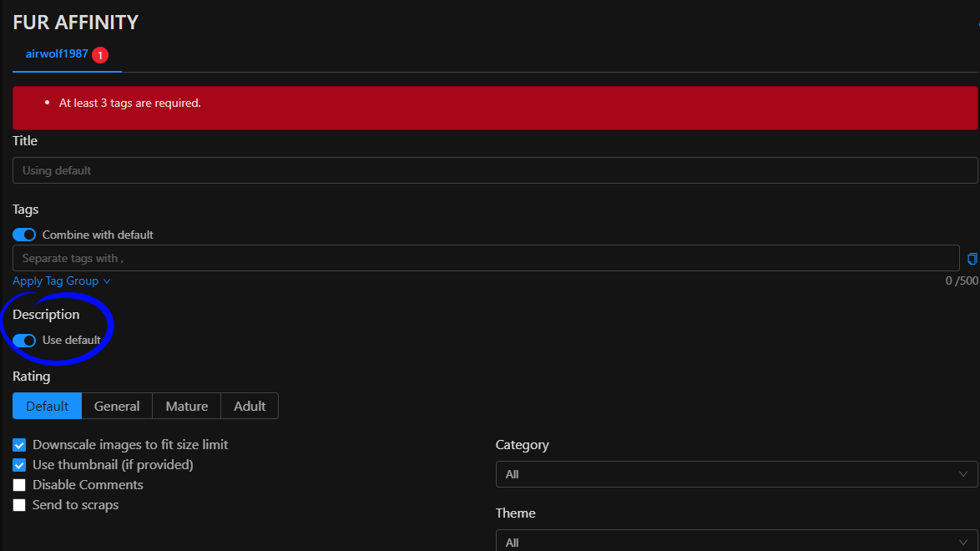980x551 pixels.
Task: Choose the Adult rating button
Action: click(x=250, y=406)
